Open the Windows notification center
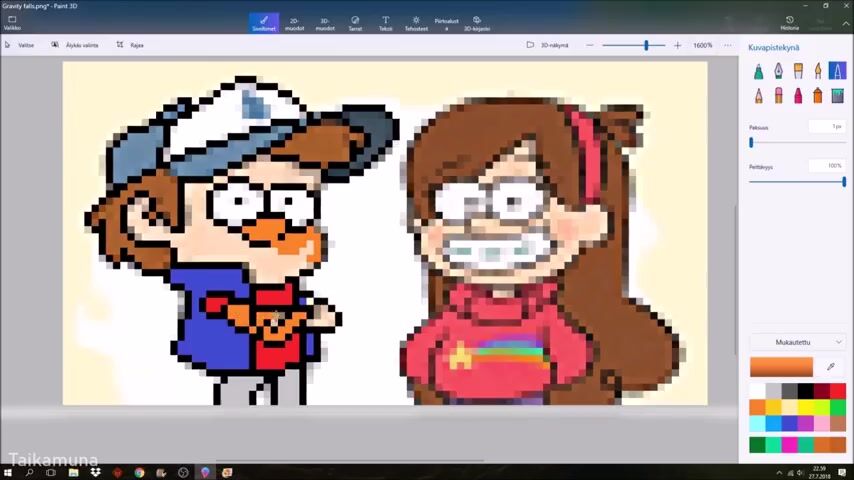The height and width of the screenshot is (480, 854). (843, 472)
